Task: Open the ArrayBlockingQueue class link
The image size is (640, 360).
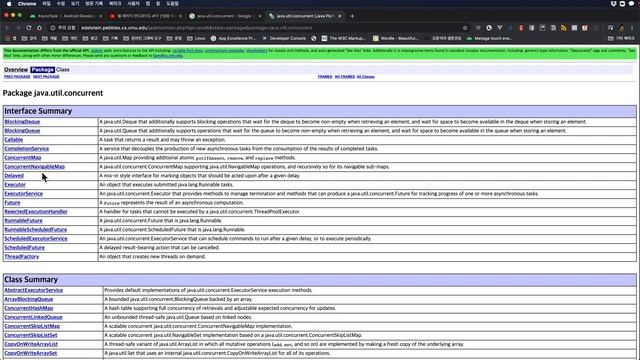Action: [29, 299]
